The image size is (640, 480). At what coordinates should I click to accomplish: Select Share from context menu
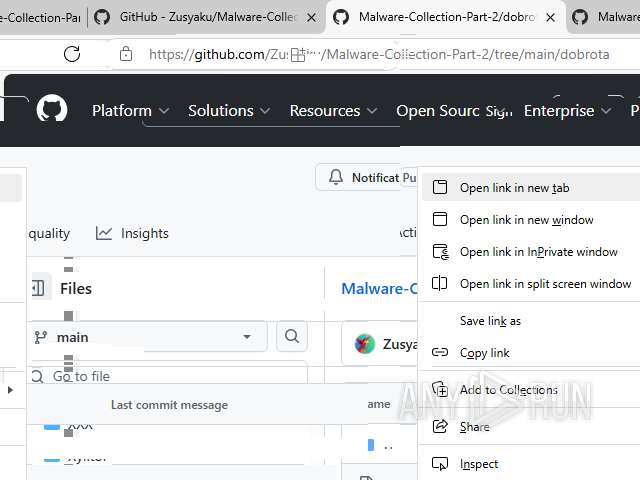tap(531, 427)
